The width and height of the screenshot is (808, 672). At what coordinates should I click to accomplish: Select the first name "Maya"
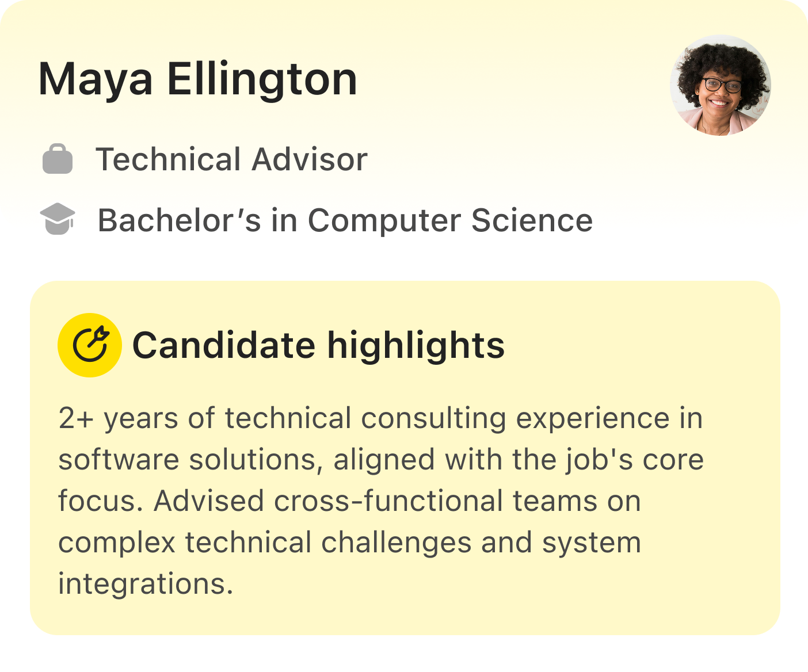pos(96,79)
